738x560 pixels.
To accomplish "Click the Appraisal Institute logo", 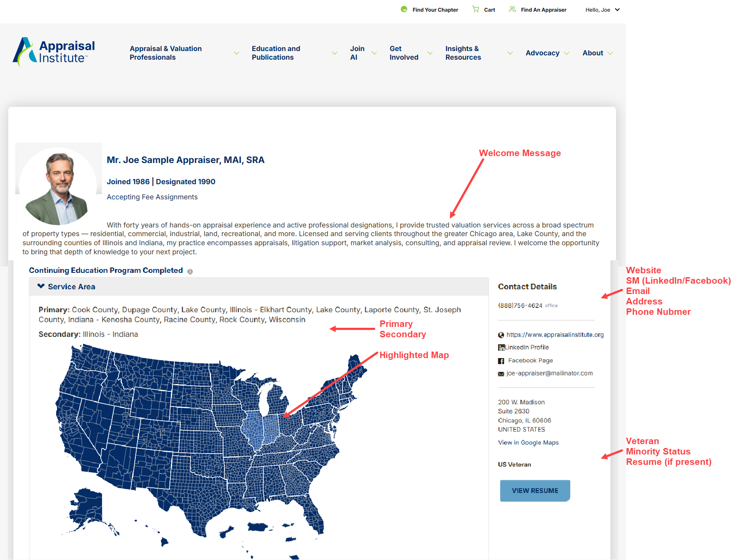I will pos(54,52).
